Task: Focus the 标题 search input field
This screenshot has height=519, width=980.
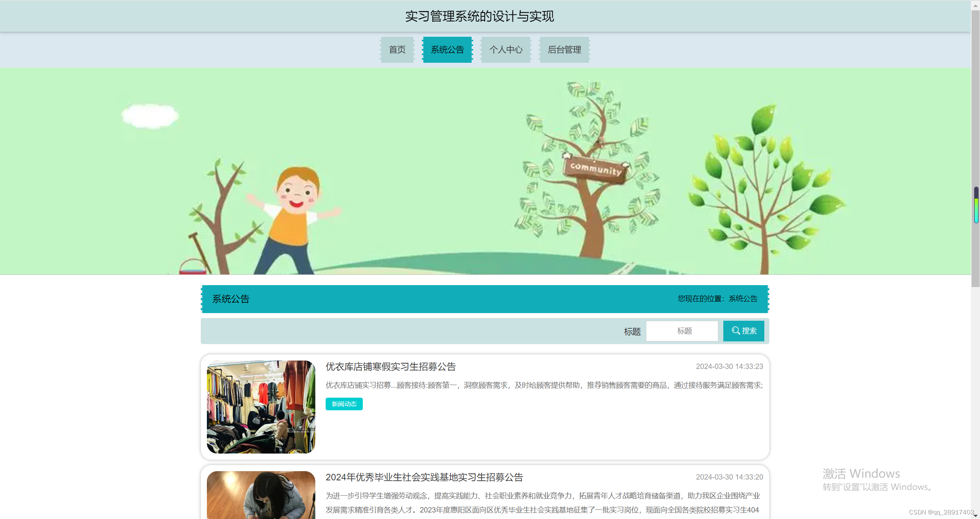Action: point(682,331)
